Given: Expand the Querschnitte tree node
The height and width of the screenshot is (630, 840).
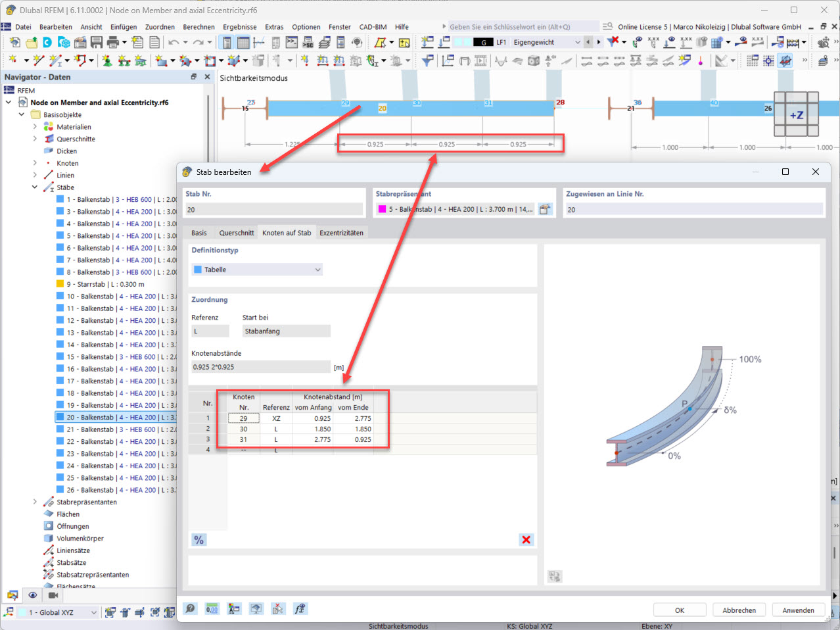Looking at the screenshot, I should point(35,139).
